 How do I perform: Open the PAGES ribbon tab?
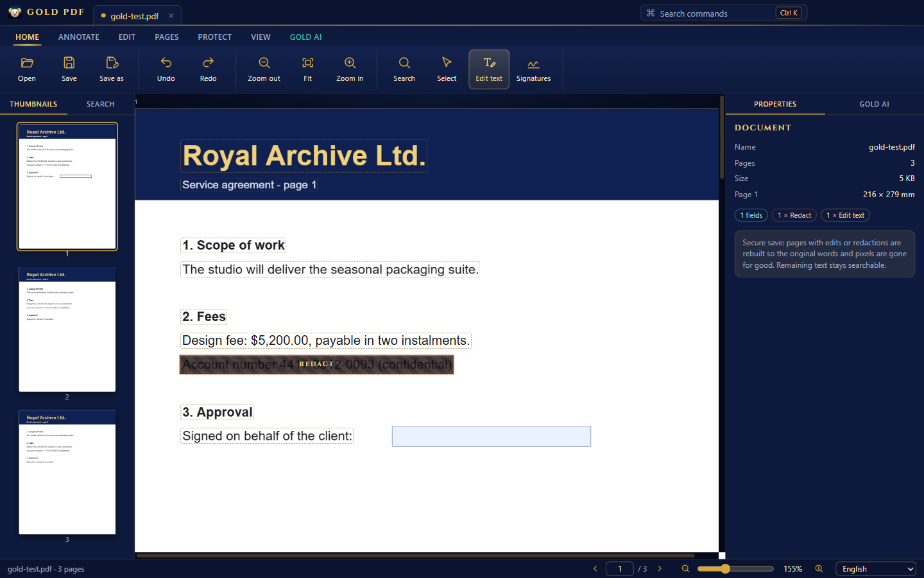tap(167, 37)
